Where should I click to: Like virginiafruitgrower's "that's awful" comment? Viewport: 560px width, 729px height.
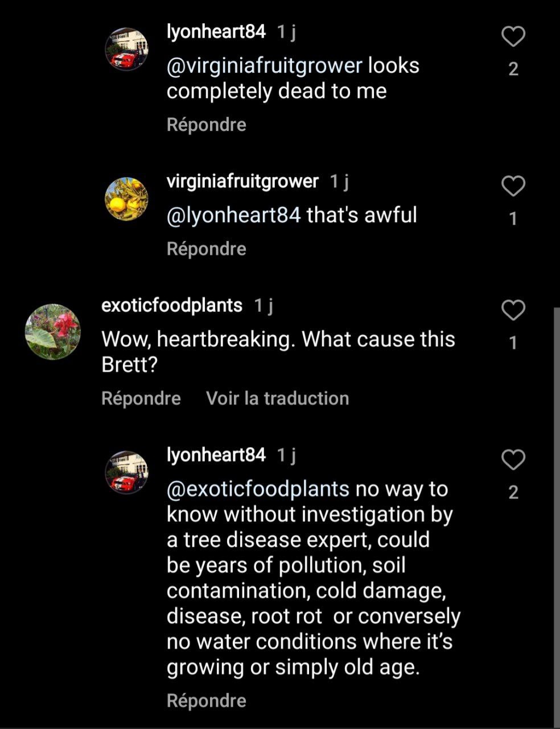click(513, 186)
